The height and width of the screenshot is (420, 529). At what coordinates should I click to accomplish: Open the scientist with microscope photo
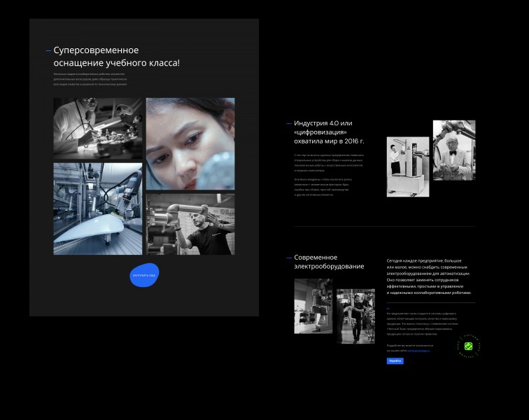[x=98, y=129]
